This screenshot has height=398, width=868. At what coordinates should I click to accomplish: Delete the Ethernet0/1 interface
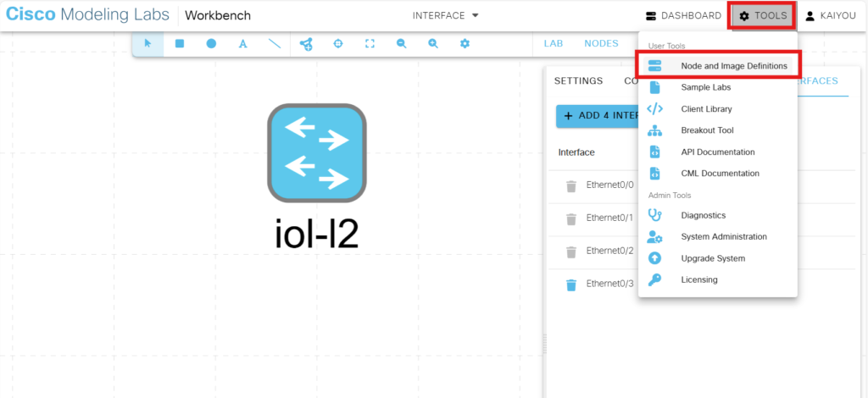571,219
